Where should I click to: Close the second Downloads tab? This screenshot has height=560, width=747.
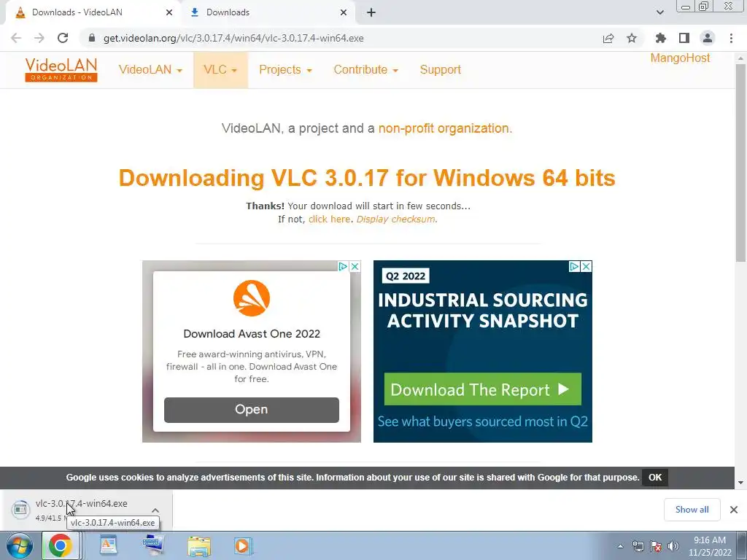point(344,12)
